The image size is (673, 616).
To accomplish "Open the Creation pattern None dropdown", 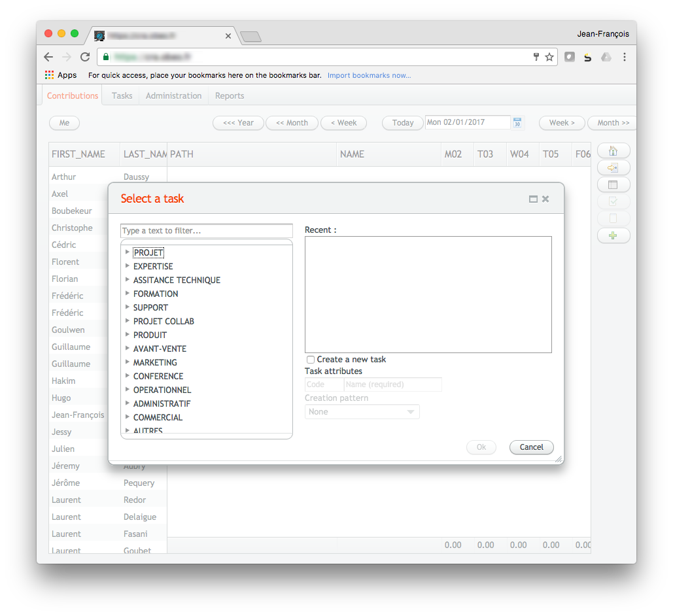I will (x=362, y=412).
